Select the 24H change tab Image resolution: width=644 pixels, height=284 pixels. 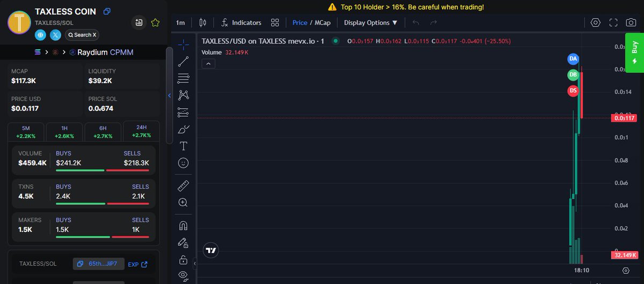click(x=141, y=131)
